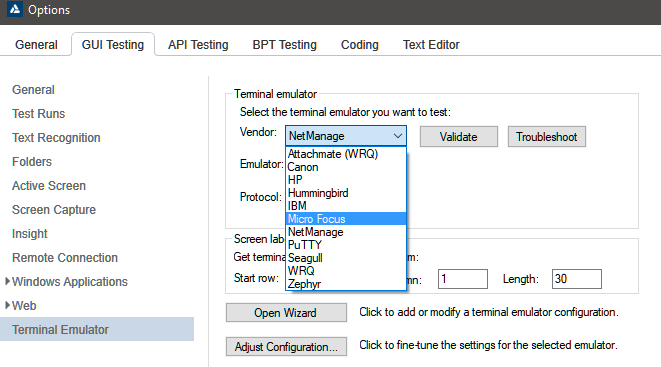
Task: Open Remote Connection settings
Action: [65, 258]
